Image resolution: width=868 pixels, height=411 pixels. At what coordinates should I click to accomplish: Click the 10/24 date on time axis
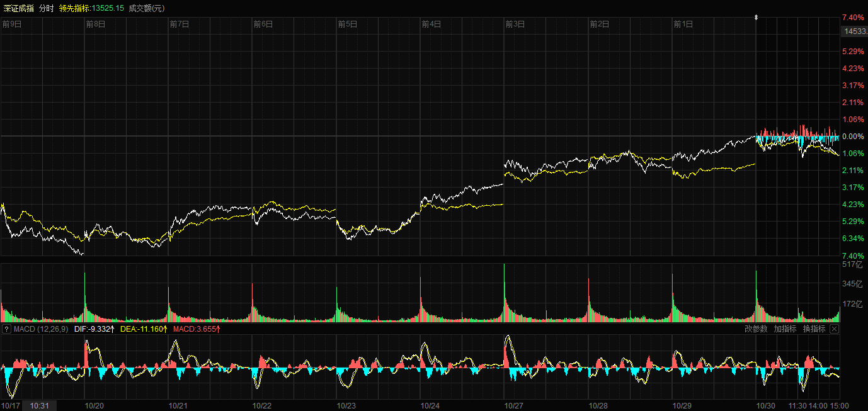pos(430,406)
